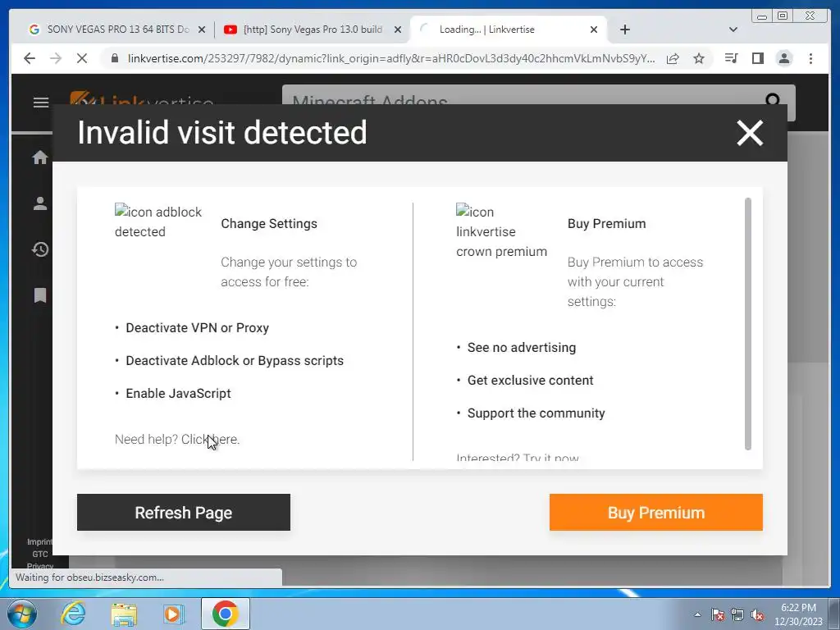Click Get exclusive content text
Image resolution: width=840 pixels, height=630 pixels.
tap(531, 381)
